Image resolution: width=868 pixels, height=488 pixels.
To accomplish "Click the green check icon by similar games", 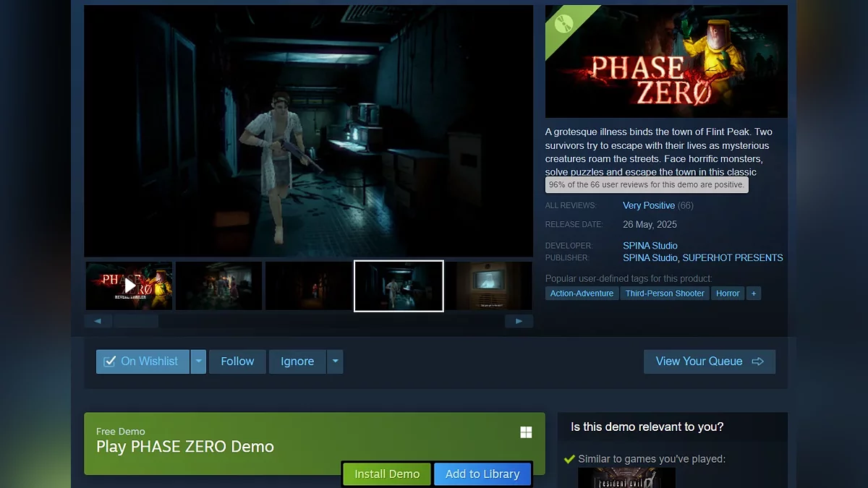I will 569,459.
